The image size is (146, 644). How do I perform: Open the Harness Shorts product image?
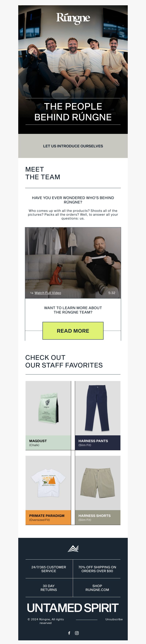pyautogui.click(x=98, y=483)
